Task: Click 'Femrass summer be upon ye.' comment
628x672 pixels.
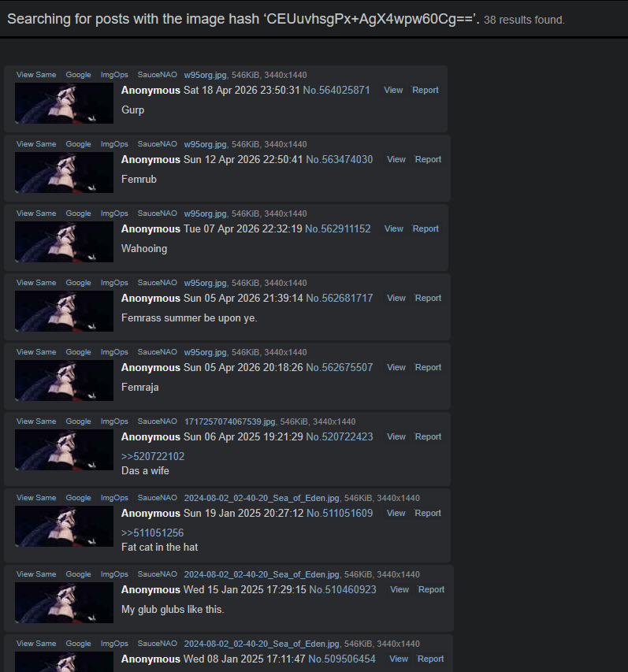Action: pos(189,318)
